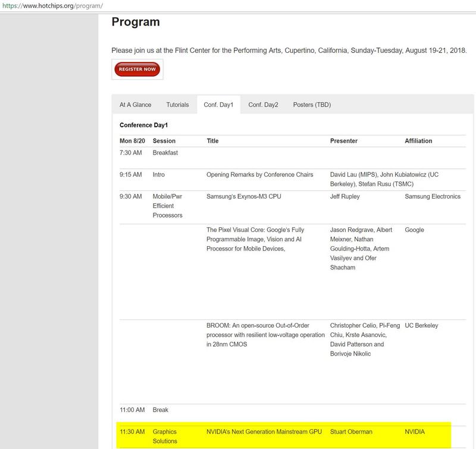
Task: Click the NVIDIA affiliation cell
Action: [x=415, y=431]
